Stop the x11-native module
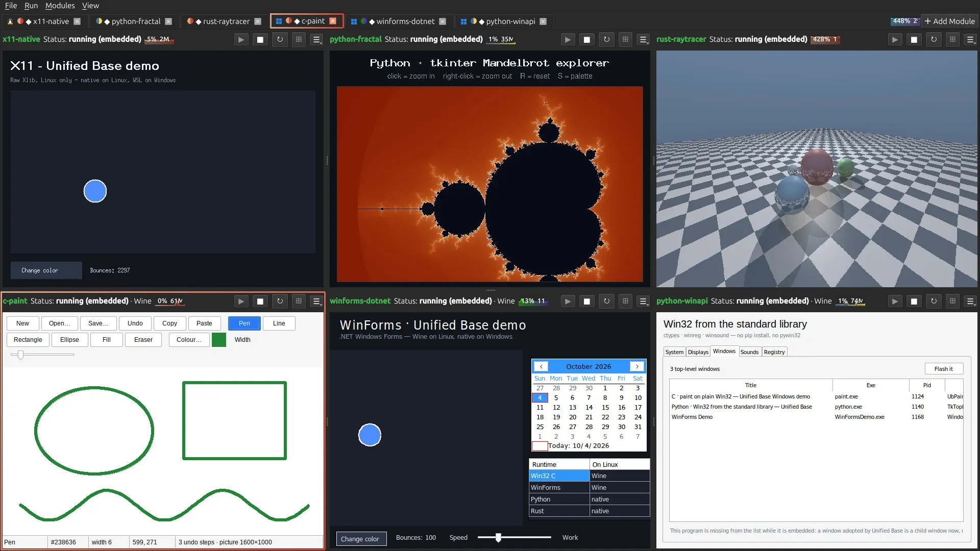Image resolution: width=980 pixels, height=551 pixels. [x=260, y=39]
